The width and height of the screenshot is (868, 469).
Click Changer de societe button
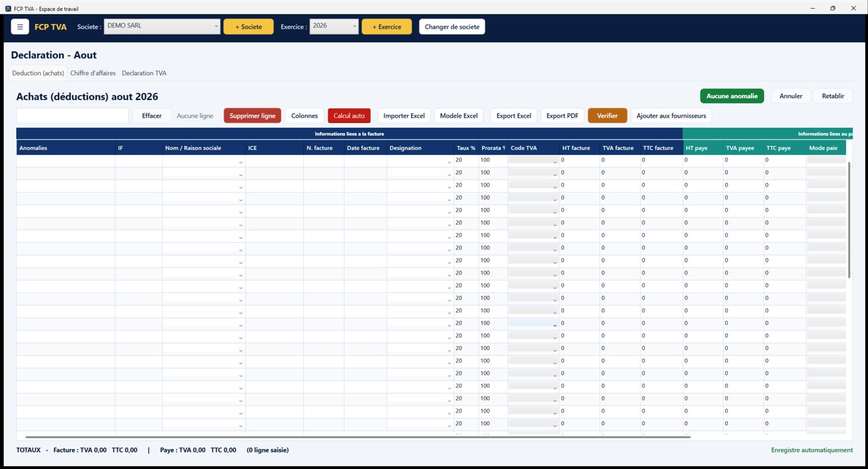click(452, 27)
